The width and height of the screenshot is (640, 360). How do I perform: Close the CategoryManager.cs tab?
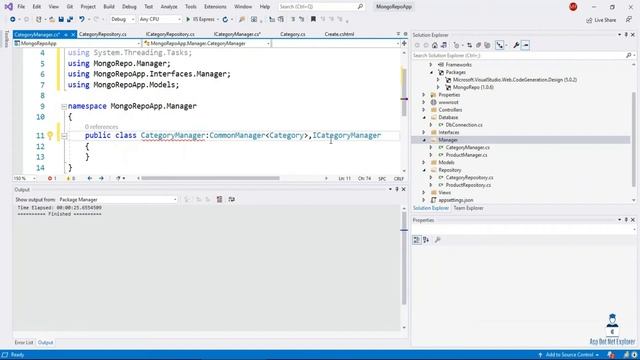(73, 35)
